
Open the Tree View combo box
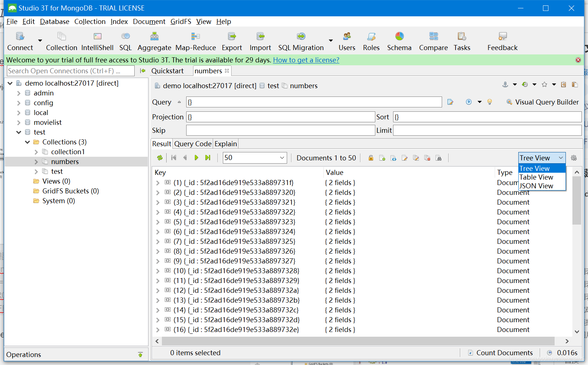(x=542, y=158)
